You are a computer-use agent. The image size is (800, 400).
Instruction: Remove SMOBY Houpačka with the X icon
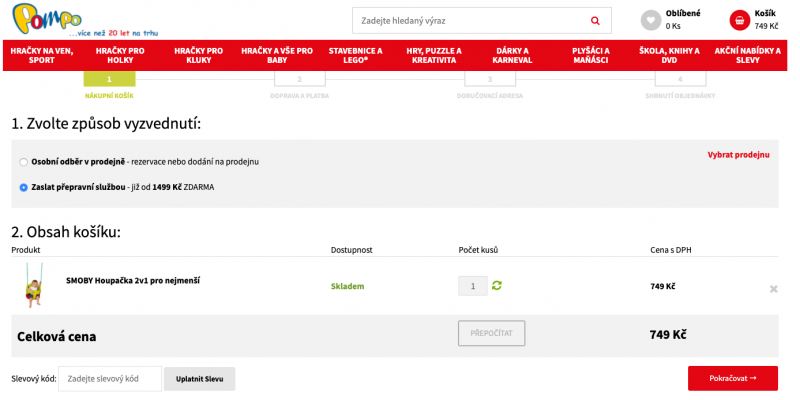[x=773, y=289]
